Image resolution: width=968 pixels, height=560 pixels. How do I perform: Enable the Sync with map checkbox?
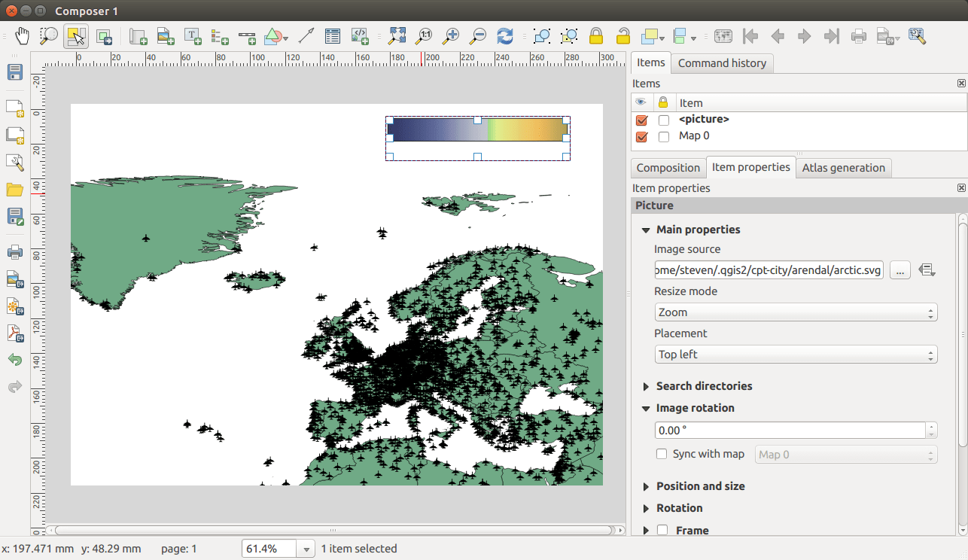[x=661, y=454]
